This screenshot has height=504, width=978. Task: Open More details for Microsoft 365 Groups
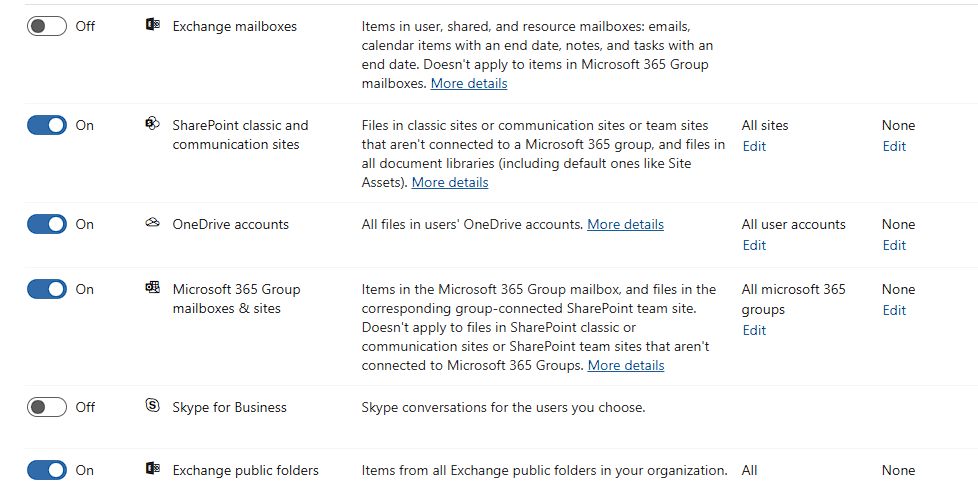tap(626, 366)
